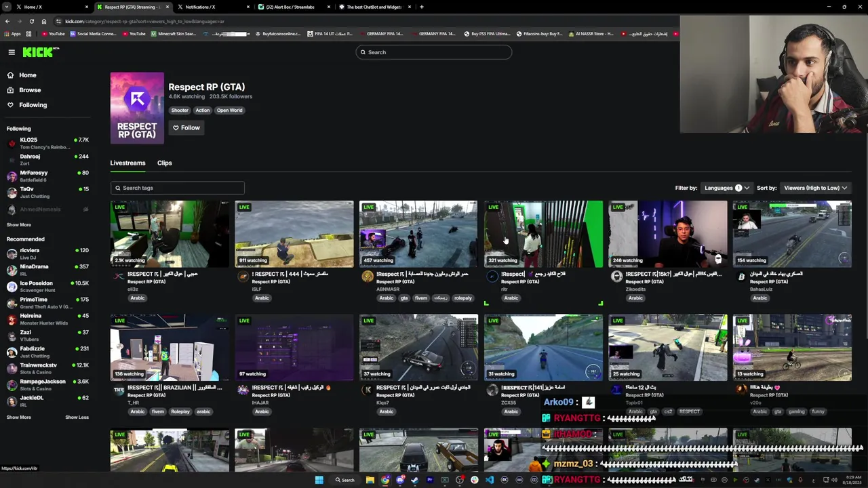Open the stream thumbnail with 457 watching
868x488 pixels.
[418, 234]
